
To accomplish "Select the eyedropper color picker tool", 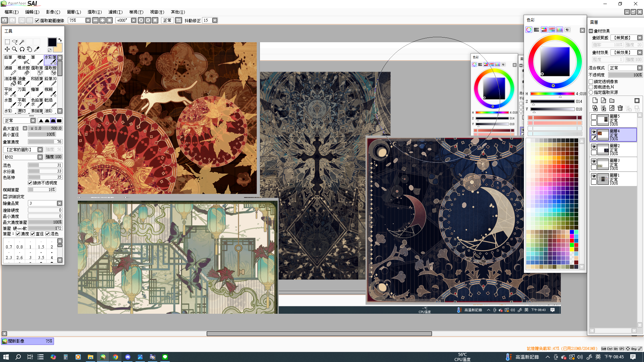I will [x=37, y=49].
